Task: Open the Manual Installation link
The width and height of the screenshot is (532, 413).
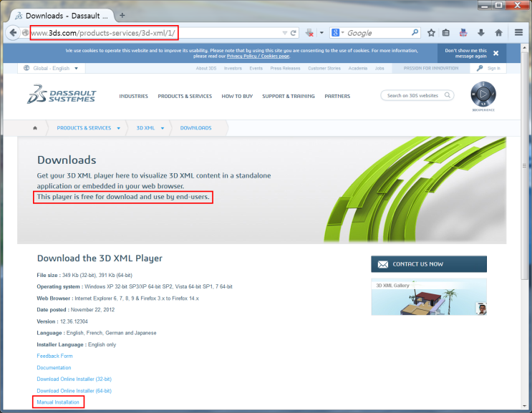Action: point(58,402)
